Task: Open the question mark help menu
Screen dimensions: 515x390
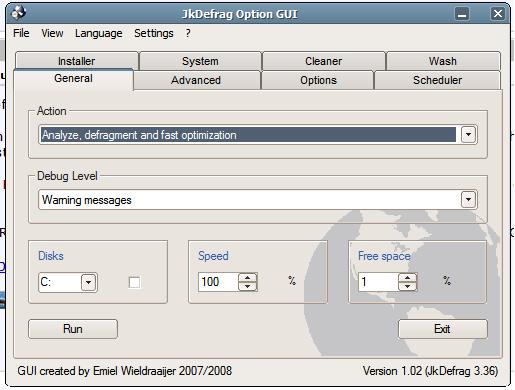Action: pos(188,33)
